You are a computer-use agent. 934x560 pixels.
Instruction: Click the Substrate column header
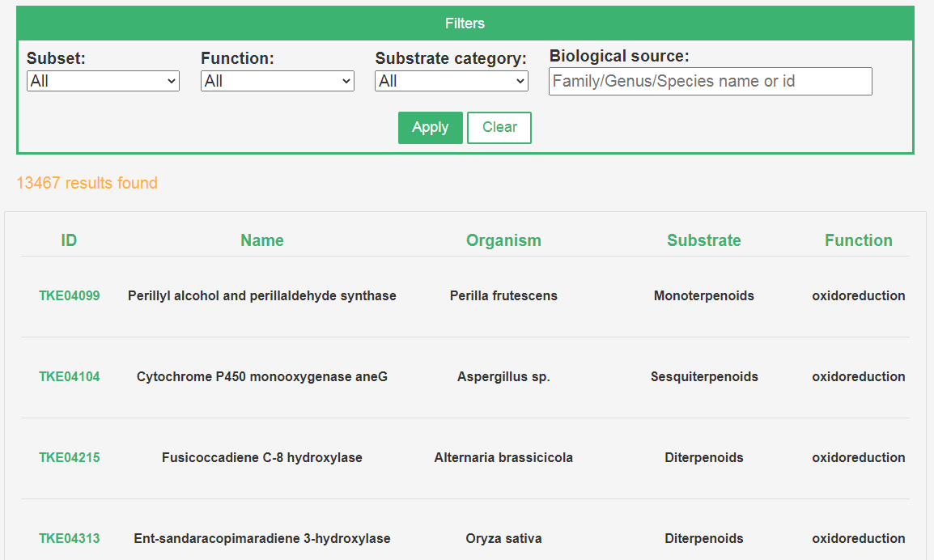[704, 240]
